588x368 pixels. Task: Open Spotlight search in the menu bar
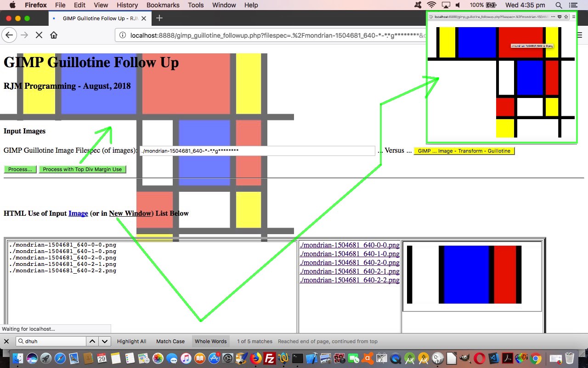[x=559, y=5]
